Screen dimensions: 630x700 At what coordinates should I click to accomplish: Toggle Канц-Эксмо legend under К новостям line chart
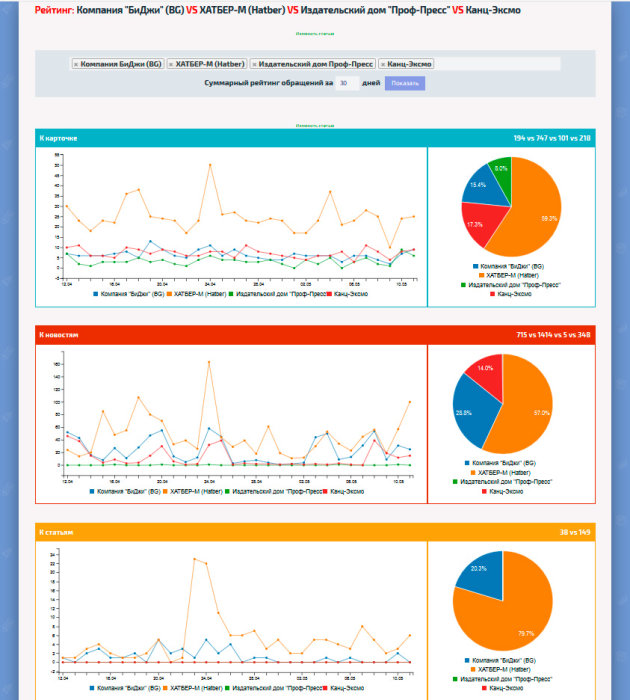coord(344,492)
